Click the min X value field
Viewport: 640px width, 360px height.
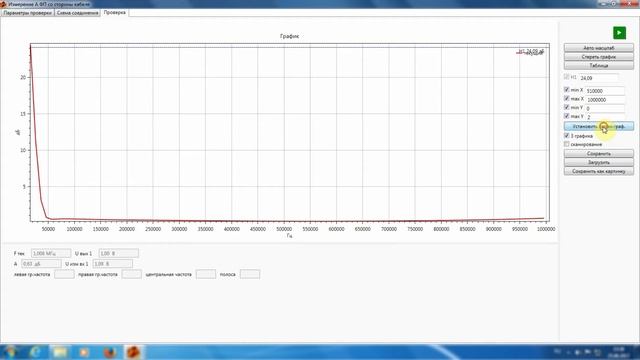[x=604, y=91]
